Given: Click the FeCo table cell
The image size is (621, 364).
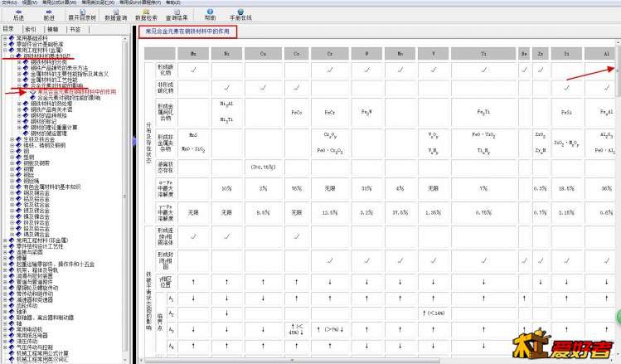Looking at the screenshot, I should [297, 113].
